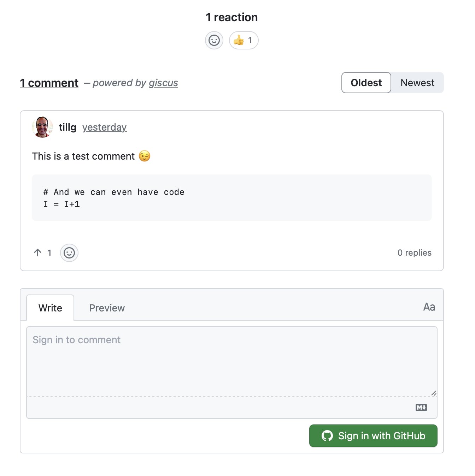The height and width of the screenshot is (476, 475).
Task: Open the 1 comment heading link
Action: coord(49,83)
